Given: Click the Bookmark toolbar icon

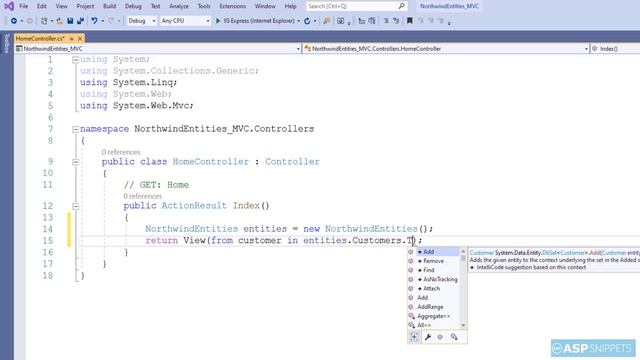Looking at the screenshot, I should (409, 21).
